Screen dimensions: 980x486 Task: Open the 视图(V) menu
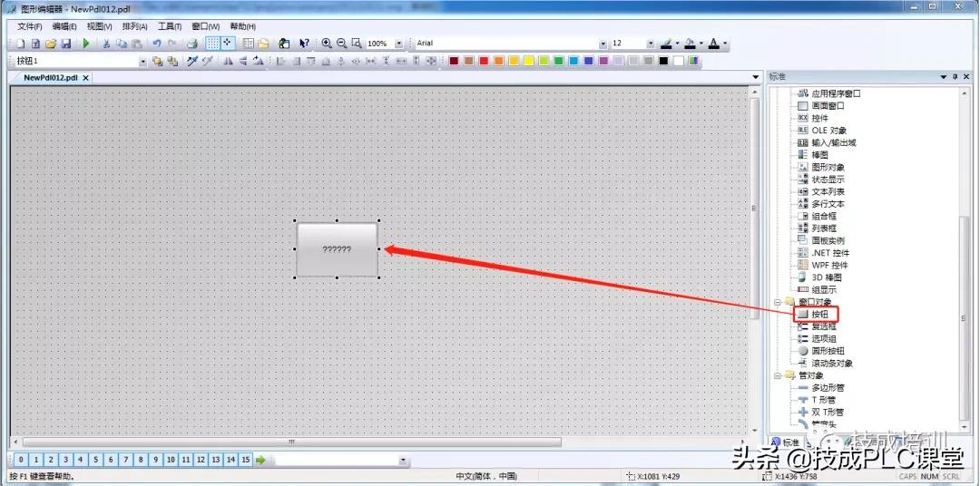[100, 27]
